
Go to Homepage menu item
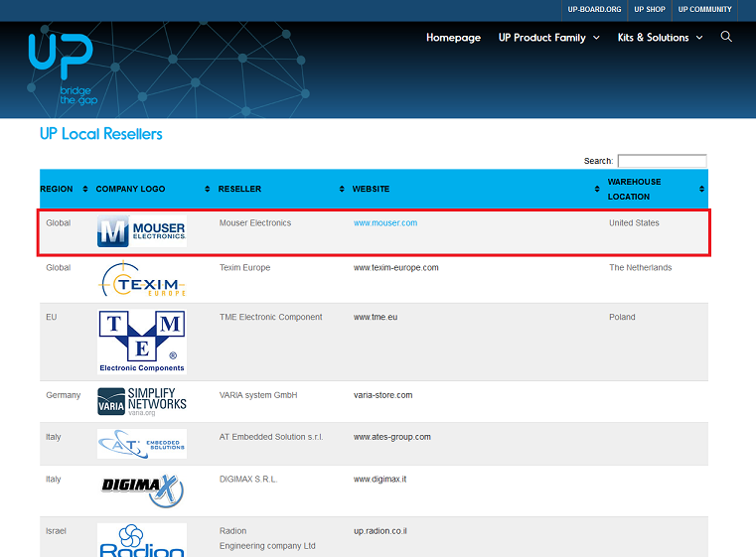(x=453, y=38)
